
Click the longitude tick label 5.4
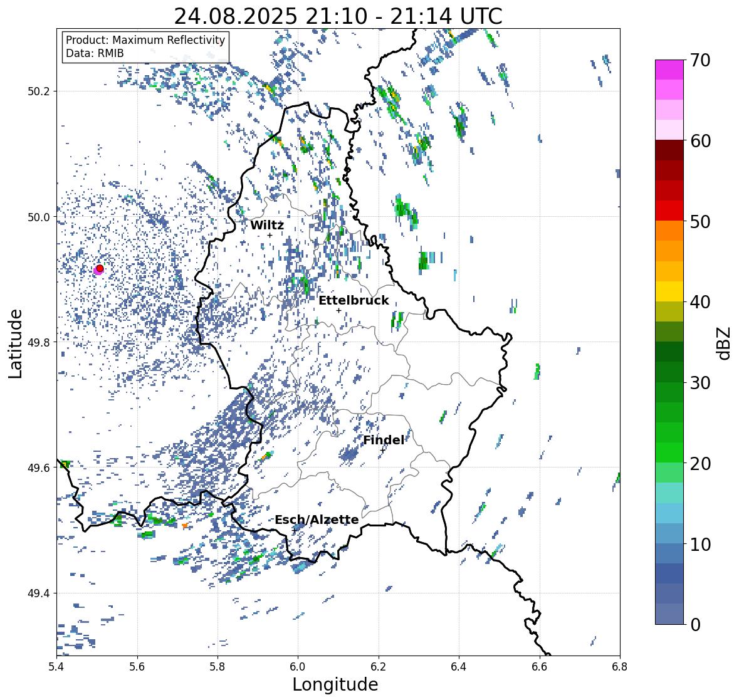point(56,667)
